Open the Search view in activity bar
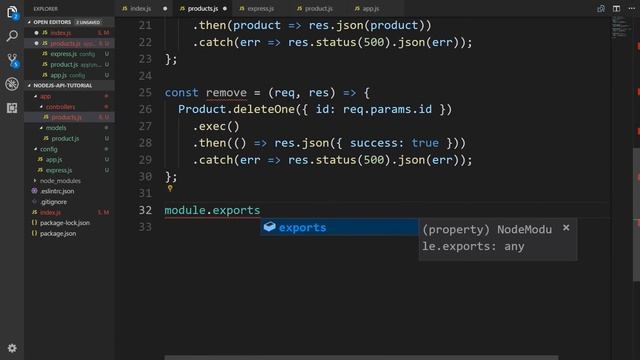This screenshot has height=360, width=640. pos(12,36)
